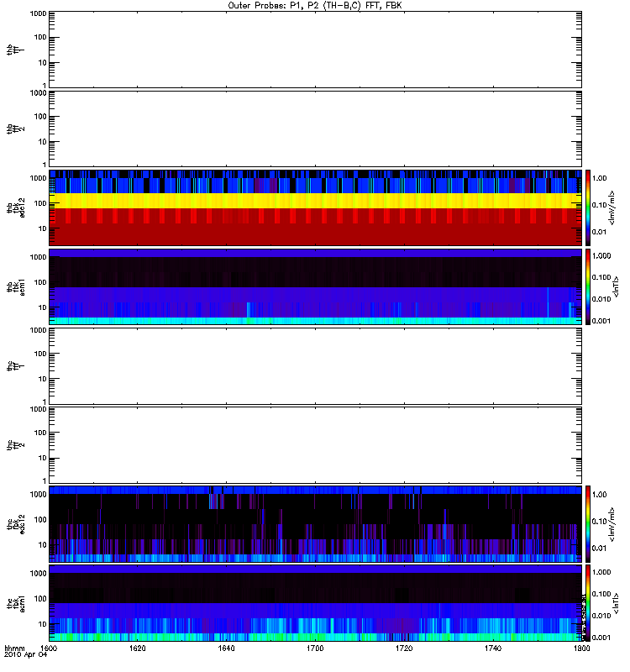Select the thc fbk edc12 color bar
Image resolution: width=630 pixels, height=672 pixels.
[588, 523]
